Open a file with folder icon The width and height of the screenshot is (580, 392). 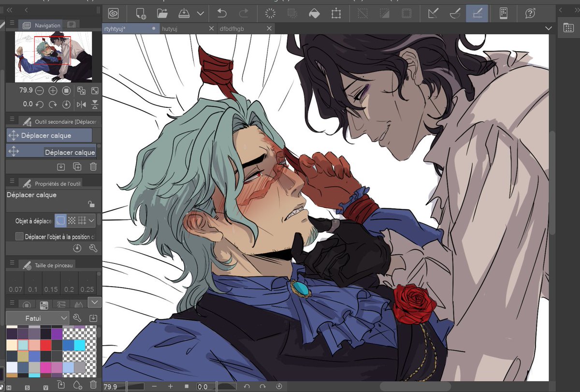coord(162,13)
